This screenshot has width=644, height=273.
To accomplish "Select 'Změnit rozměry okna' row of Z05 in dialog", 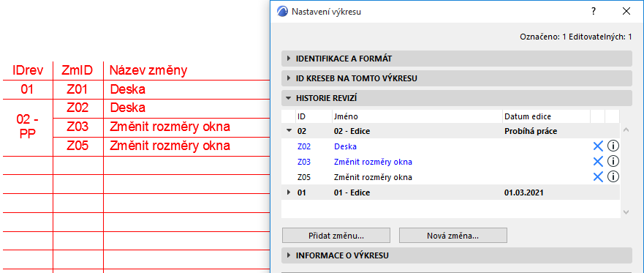I will (450, 177).
